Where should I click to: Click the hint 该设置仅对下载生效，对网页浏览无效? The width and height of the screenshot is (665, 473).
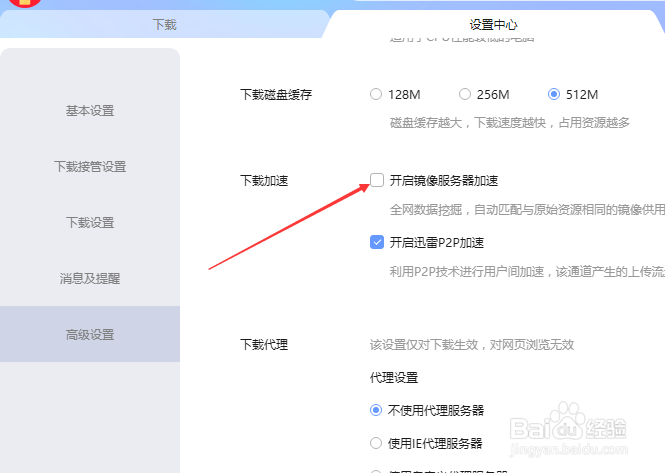click(472, 344)
